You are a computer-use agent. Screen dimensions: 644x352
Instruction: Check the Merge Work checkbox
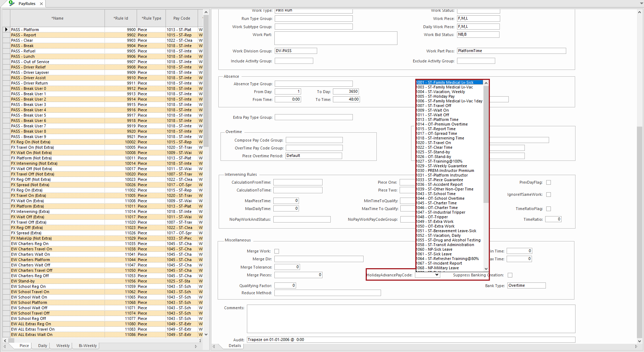point(277,251)
